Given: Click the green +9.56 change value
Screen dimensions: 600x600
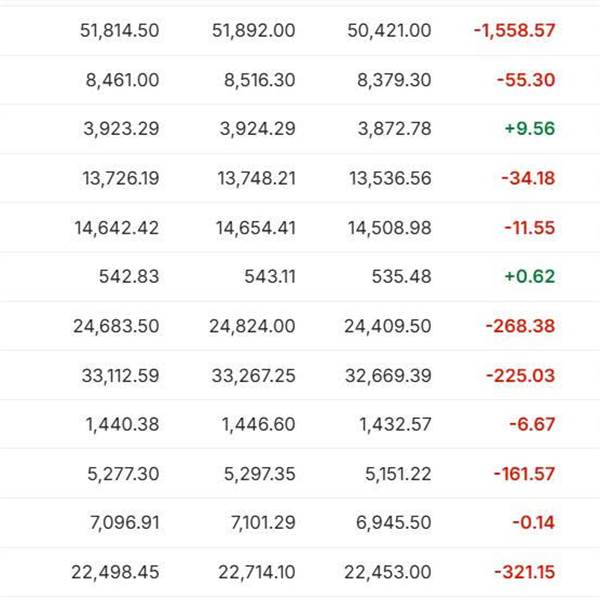Looking at the screenshot, I should pos(531,129).
